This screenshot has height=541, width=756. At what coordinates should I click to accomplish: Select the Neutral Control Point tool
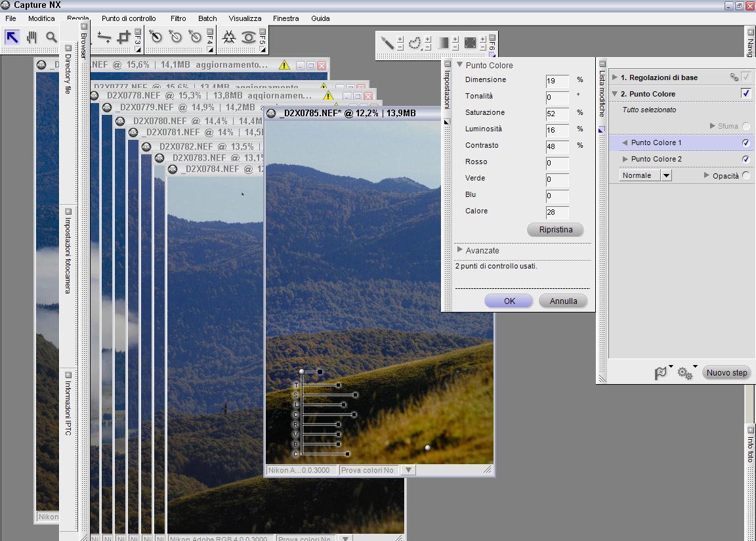(195, 37)
